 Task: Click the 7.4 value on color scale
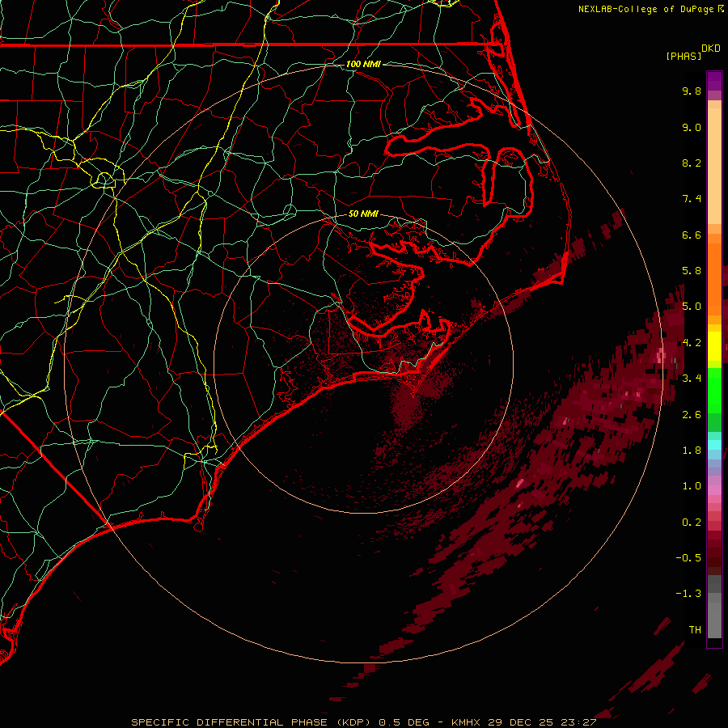692,199
